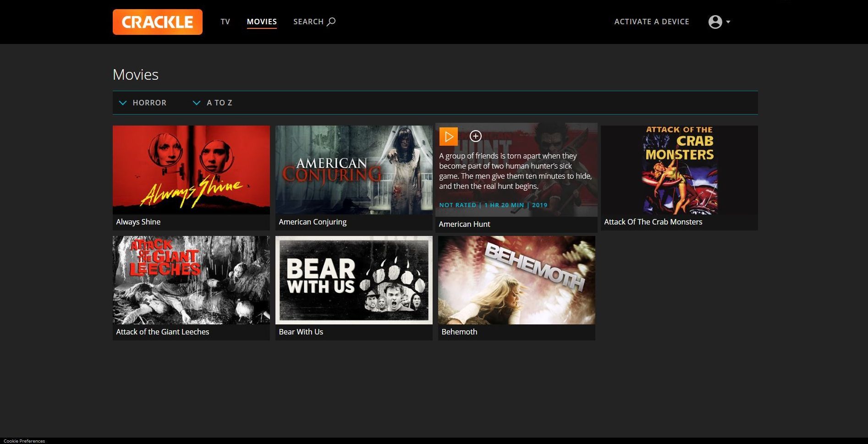Click Activate a Device link
The image size is (868, 444).
click(652, 22)
